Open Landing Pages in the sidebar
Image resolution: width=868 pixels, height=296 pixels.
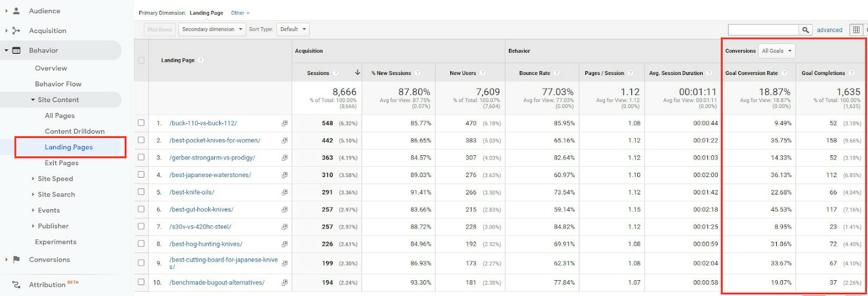tap(69, 147)
